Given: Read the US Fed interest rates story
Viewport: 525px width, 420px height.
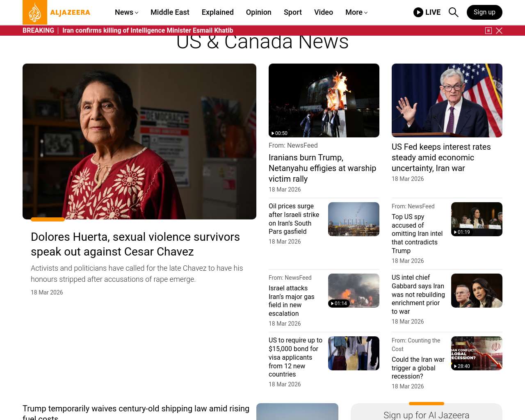Looking at the screenshot, I should [x=441, y=157].
